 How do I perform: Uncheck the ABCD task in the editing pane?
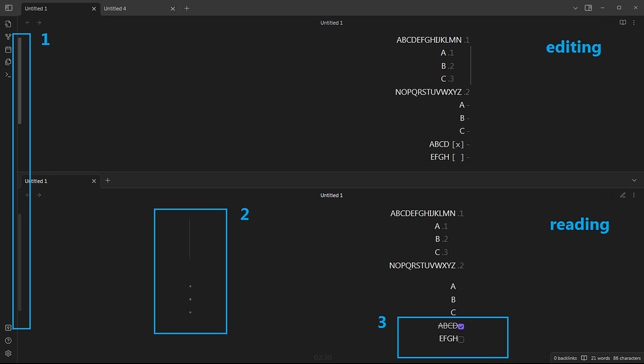458,144
